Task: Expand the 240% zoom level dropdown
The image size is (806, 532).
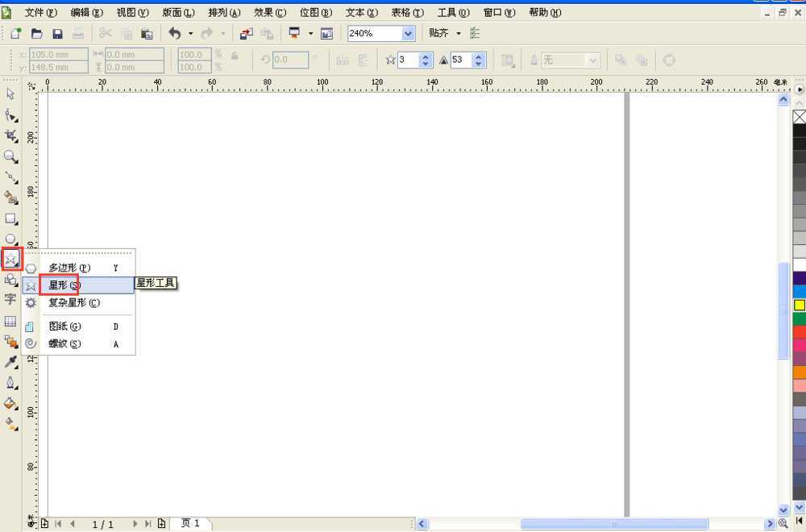Action: pyautogui.click(x=408, y=33)
